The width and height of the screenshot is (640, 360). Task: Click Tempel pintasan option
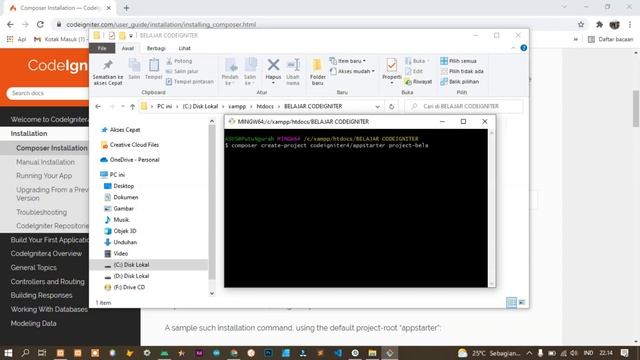coord(189,82)
